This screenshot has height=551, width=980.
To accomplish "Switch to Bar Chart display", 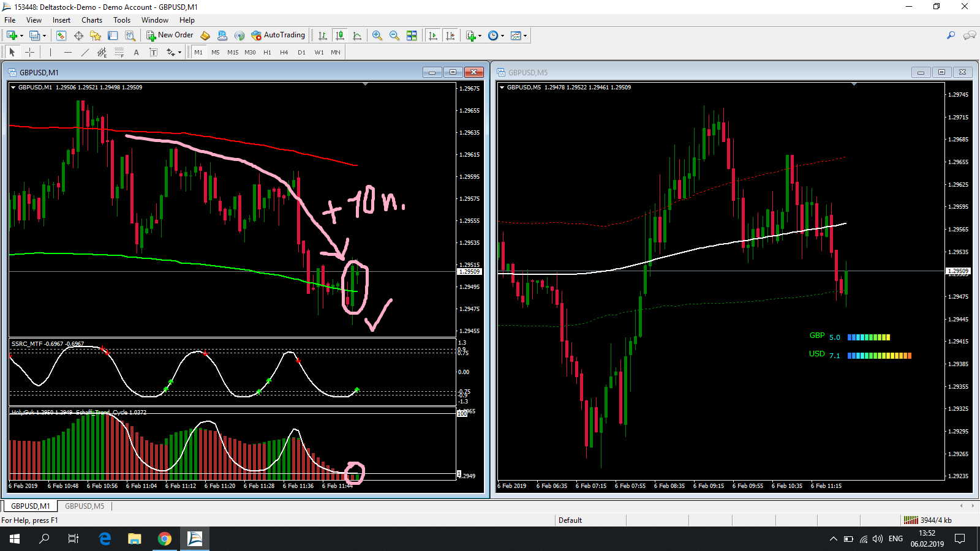I will click(323, 36).
